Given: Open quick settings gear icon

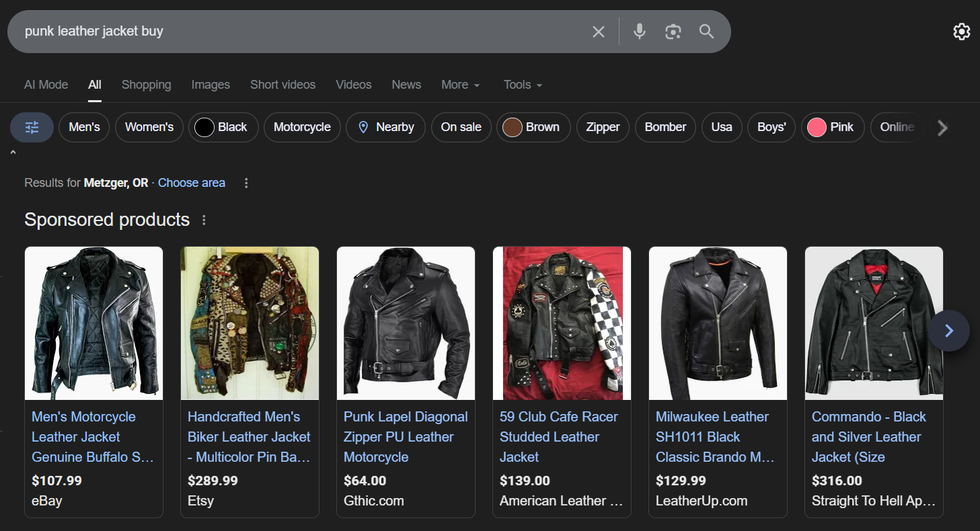Looking at the screenshot, I should tap(962, 32).
